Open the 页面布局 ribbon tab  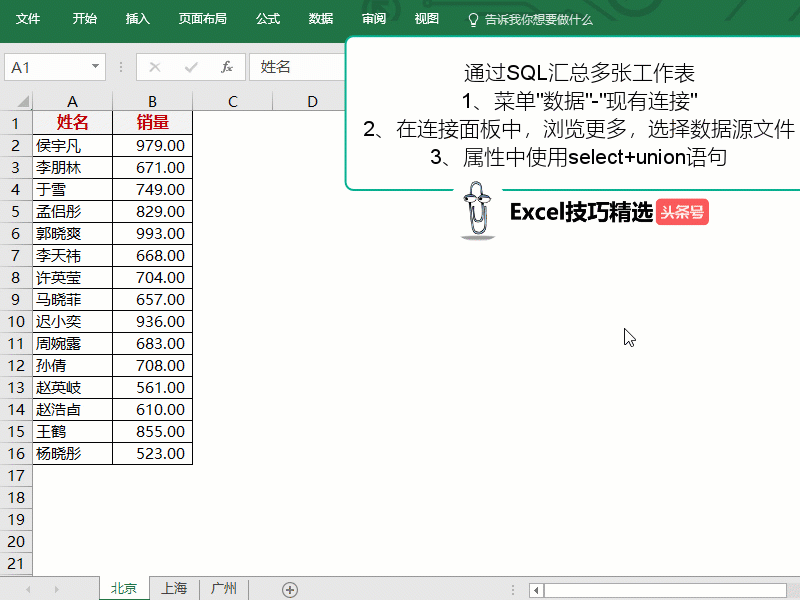coord(203,19)
